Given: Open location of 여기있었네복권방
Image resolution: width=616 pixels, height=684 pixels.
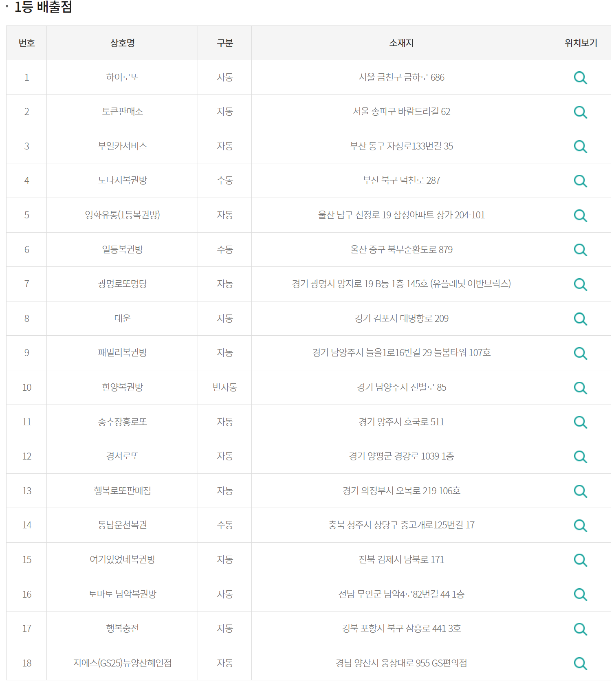Looking at the screenshot, I should [x=580, y=560].
